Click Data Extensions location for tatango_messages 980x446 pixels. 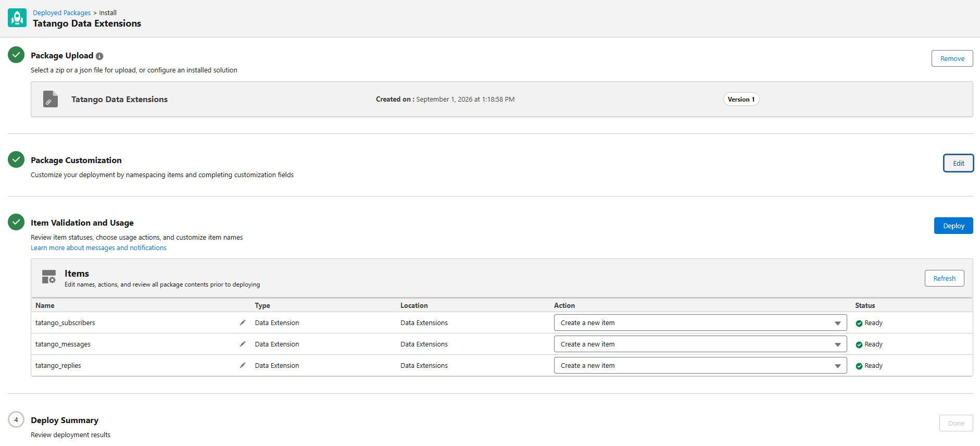[x=424, y=344]
